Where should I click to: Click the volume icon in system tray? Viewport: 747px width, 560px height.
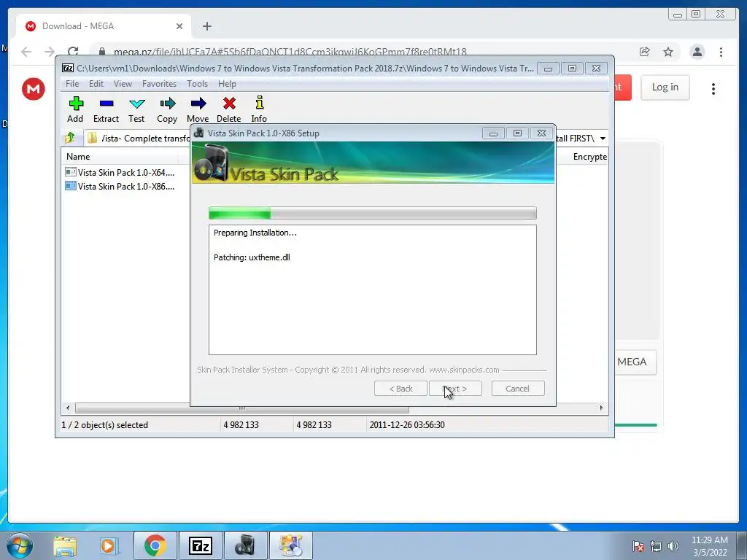(673, 546)
